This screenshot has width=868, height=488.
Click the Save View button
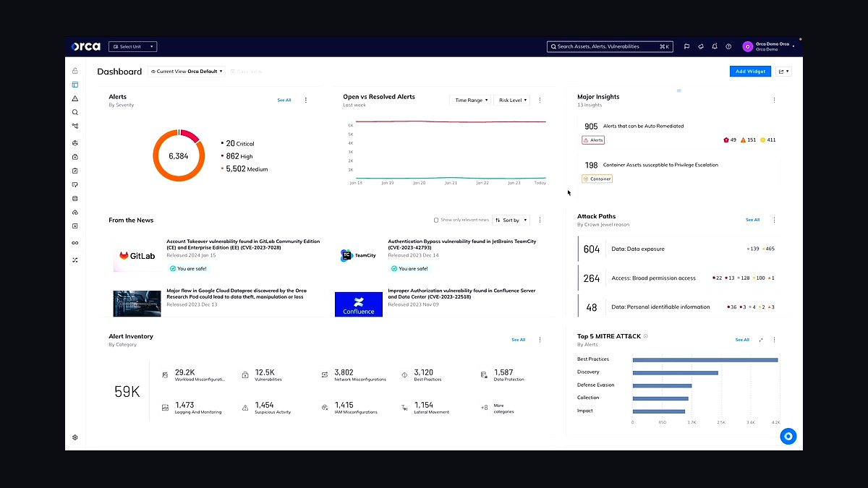click(246, 72)
